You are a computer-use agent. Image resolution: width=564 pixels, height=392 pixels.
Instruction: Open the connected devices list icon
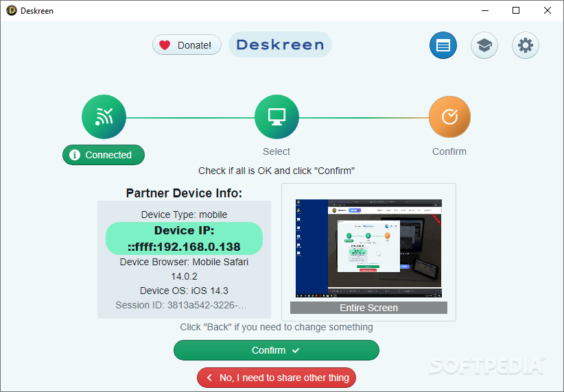click(443, 45)
